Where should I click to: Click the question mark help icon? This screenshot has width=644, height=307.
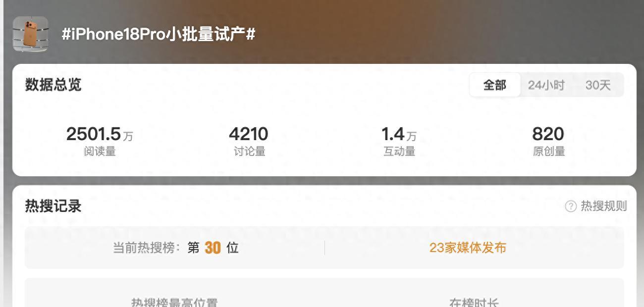pyautogui.click(x=571, y=206)
